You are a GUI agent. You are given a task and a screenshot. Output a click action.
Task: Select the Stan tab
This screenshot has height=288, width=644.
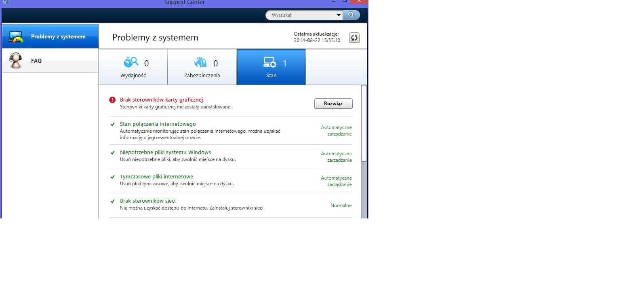(271, 67)
